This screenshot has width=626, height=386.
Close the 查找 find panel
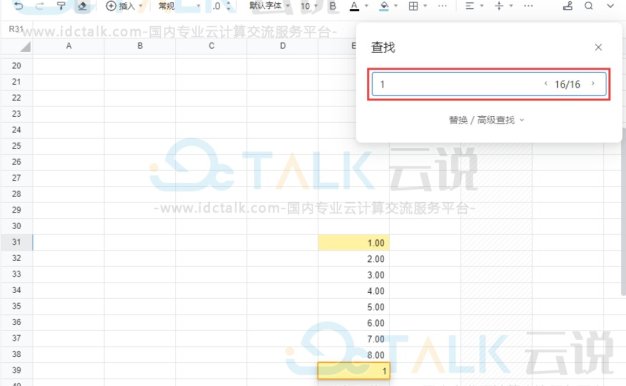tap(598, 48)
